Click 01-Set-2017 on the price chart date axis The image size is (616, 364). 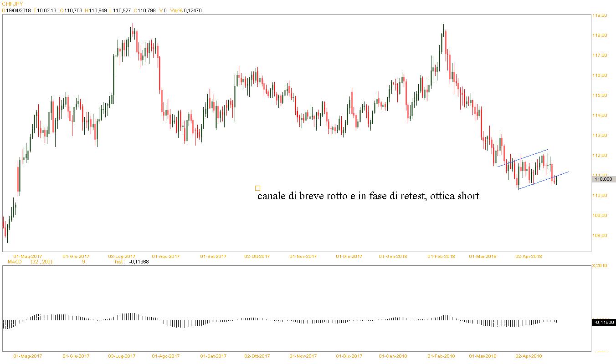click(x=213, y=257)
